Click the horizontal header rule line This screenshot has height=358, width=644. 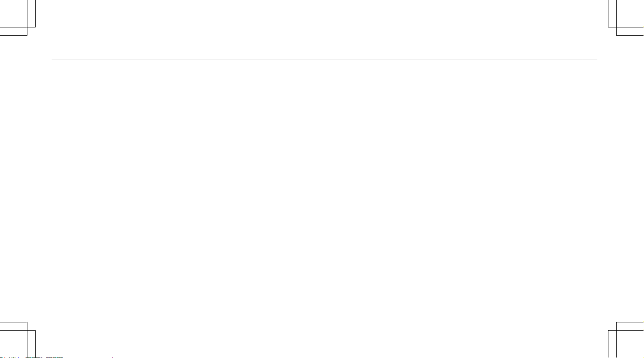pos(324,60)
